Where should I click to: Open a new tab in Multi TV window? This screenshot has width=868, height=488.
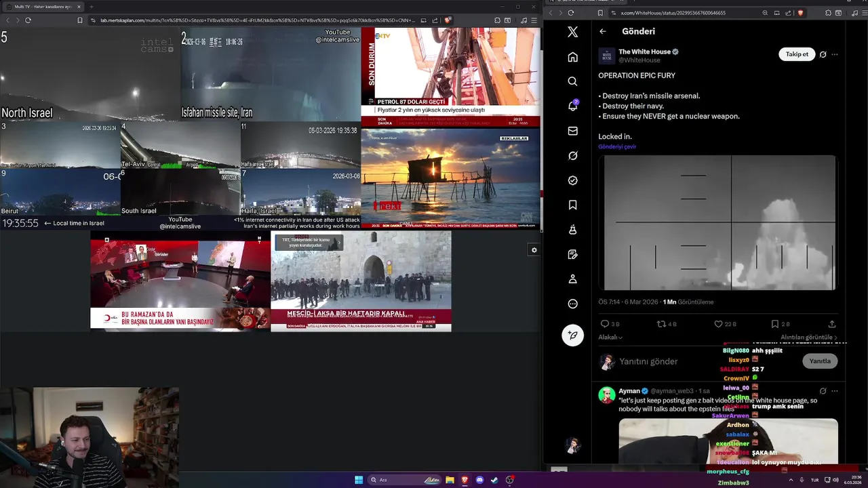(x=92, y=7)
